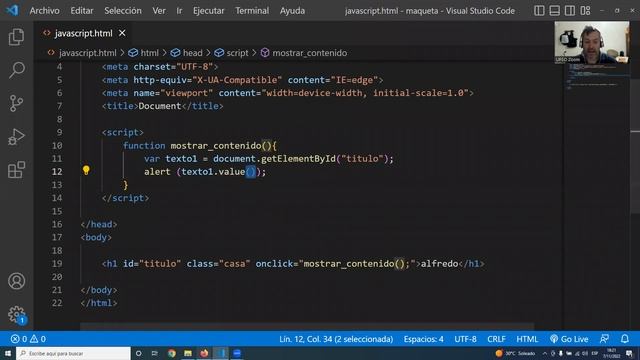Viewport: 640px width, 360px height.
Task: Open customize layout icon
Action: click(585, 11)
